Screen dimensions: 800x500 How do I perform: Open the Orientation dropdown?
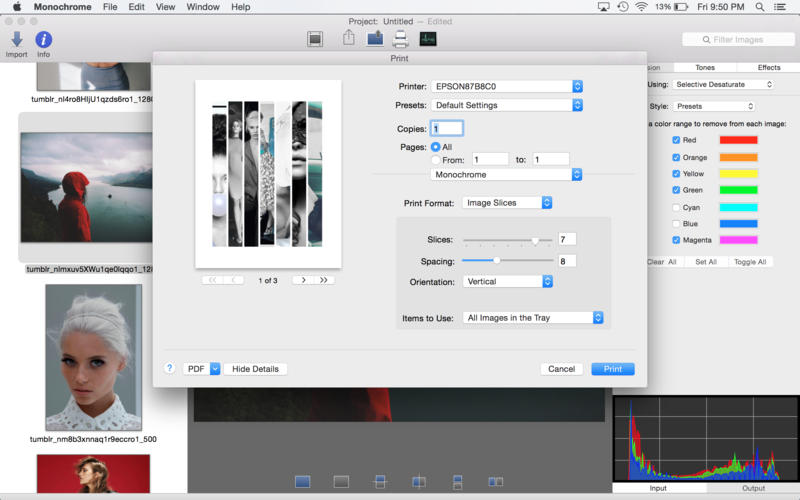click(507, 282)
